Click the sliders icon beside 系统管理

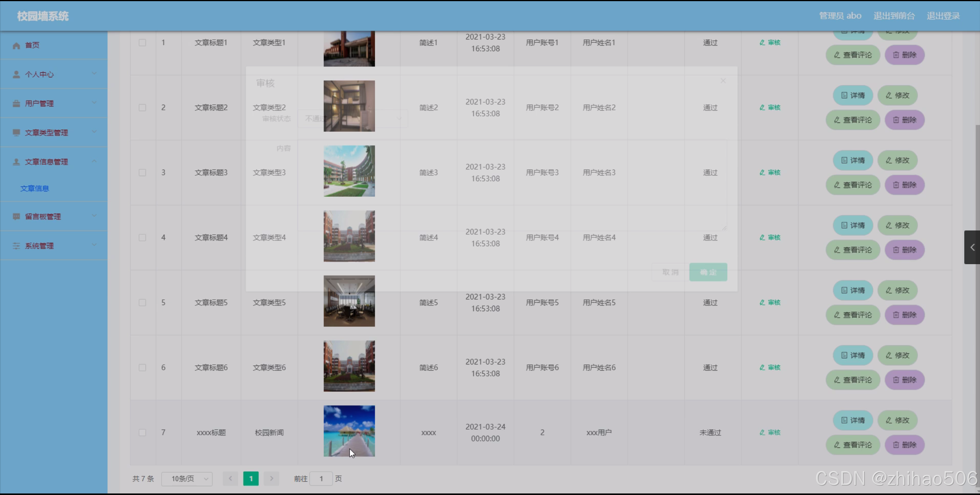pyautogui.click(x=16, y=246)
